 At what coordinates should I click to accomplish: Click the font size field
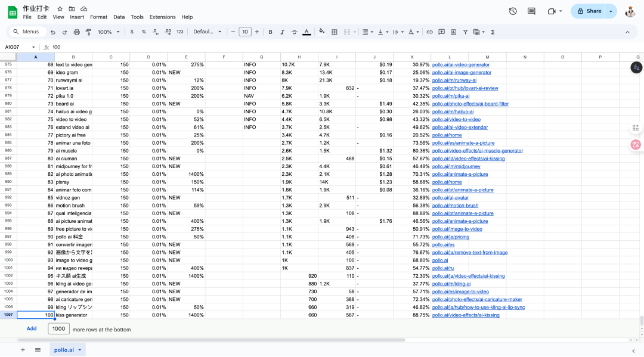point(245,32)
